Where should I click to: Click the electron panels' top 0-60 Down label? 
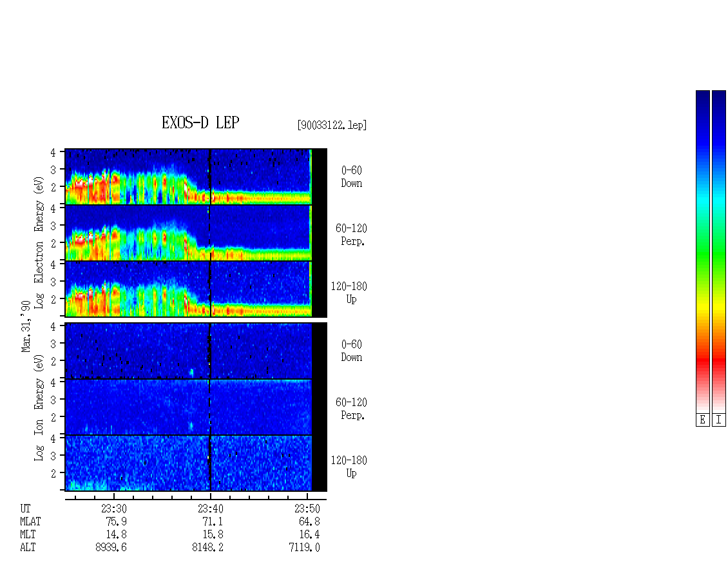tap(352, 177)
